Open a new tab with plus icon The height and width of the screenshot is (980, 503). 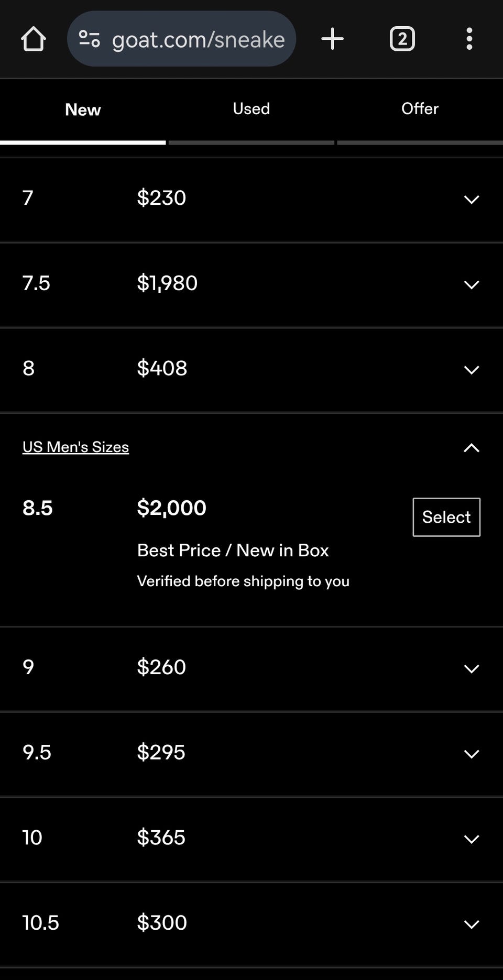click(332, 39)
